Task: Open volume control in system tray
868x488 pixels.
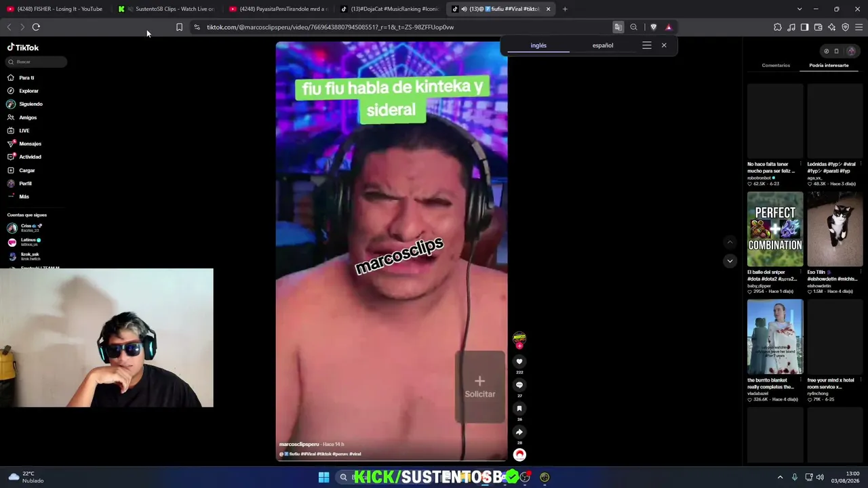Action: pos(820,477)
